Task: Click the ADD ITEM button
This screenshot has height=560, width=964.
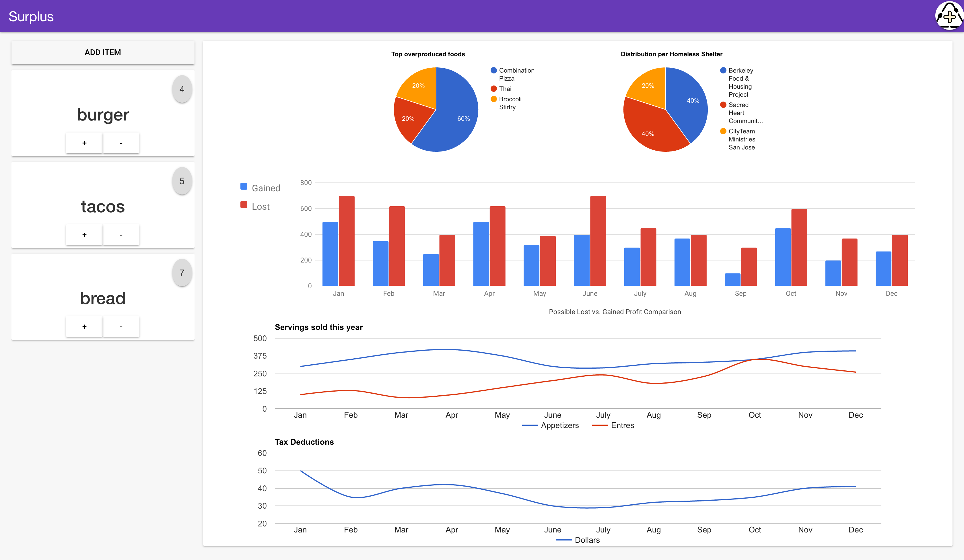Action: click(103, 52)
